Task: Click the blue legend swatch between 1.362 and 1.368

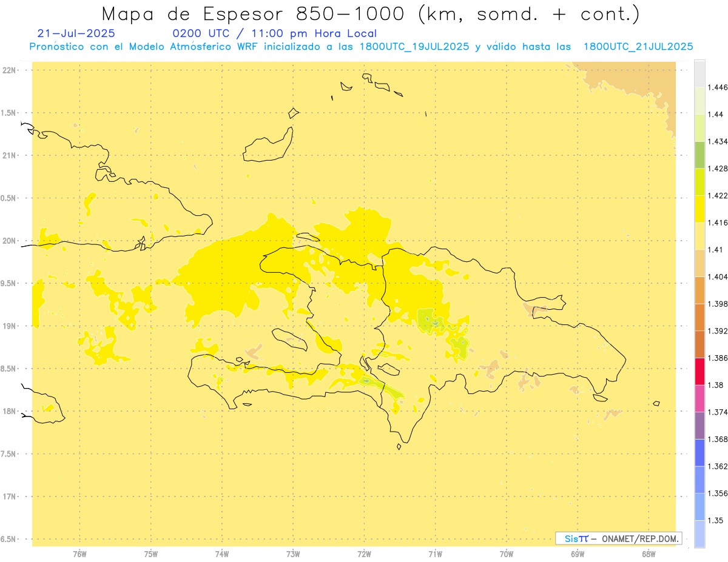Action: click(x=699, y=453)
